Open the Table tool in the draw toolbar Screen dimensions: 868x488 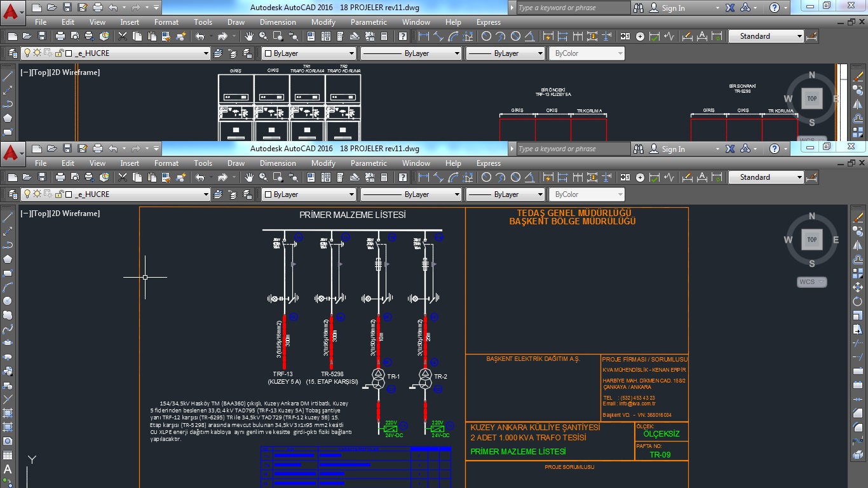8,456
